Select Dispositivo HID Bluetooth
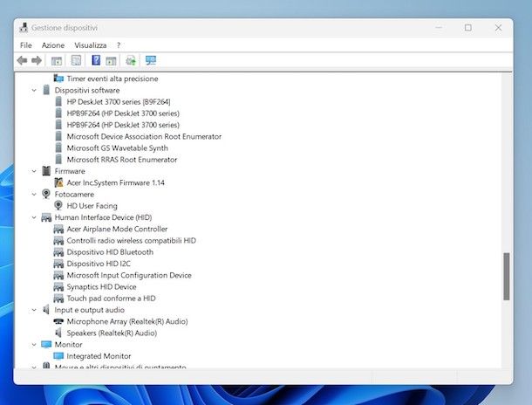532x405 pixels. pos(110,252)
